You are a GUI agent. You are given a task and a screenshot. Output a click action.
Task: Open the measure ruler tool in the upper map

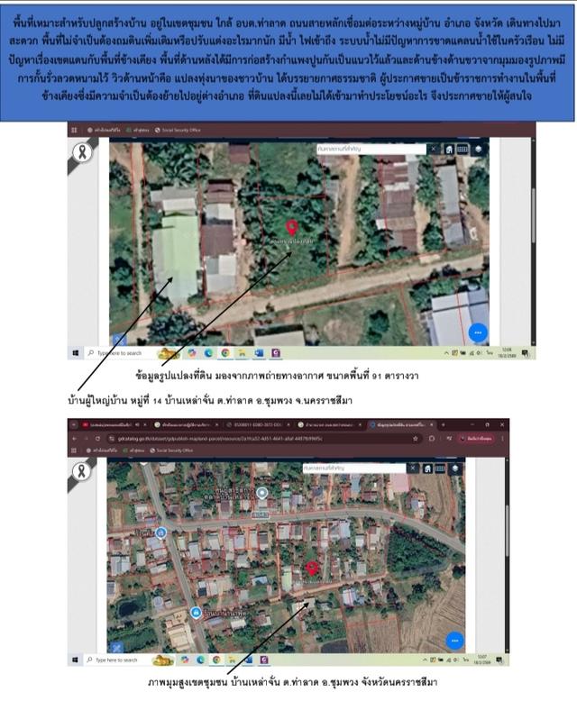click(463, 149)
